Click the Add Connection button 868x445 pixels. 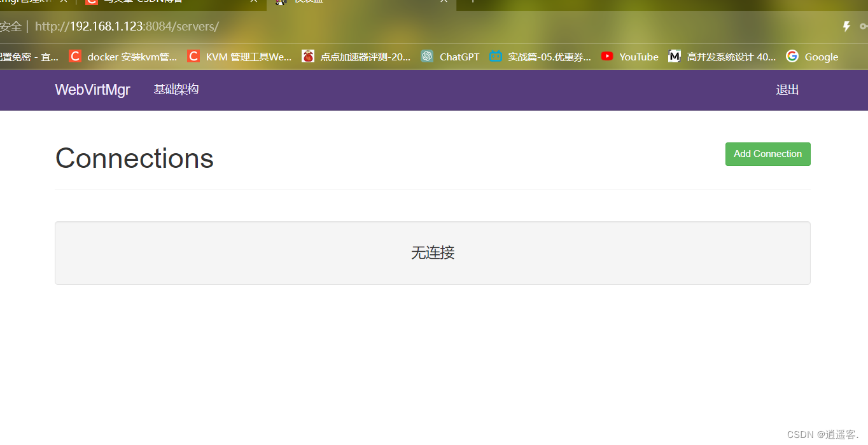click(767, 154)
